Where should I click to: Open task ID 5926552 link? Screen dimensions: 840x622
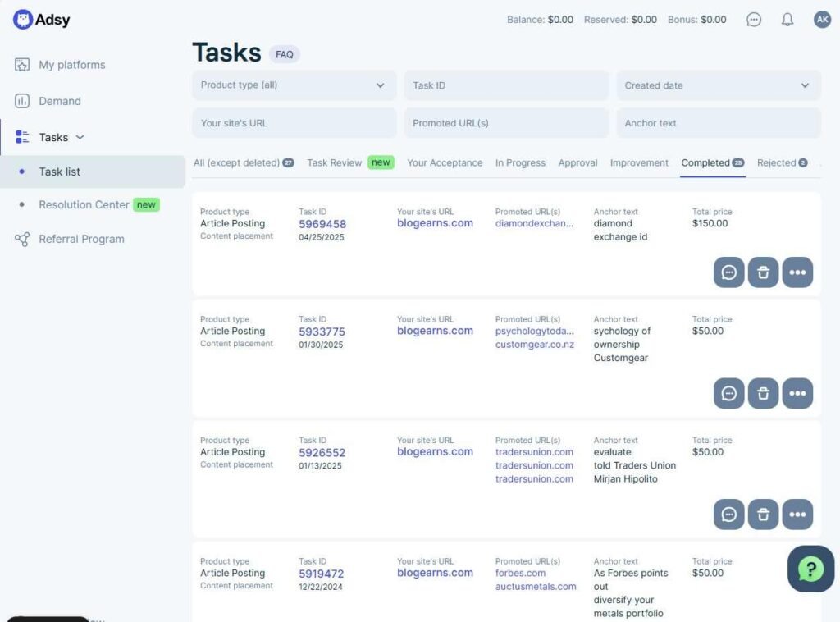(322, 453)
